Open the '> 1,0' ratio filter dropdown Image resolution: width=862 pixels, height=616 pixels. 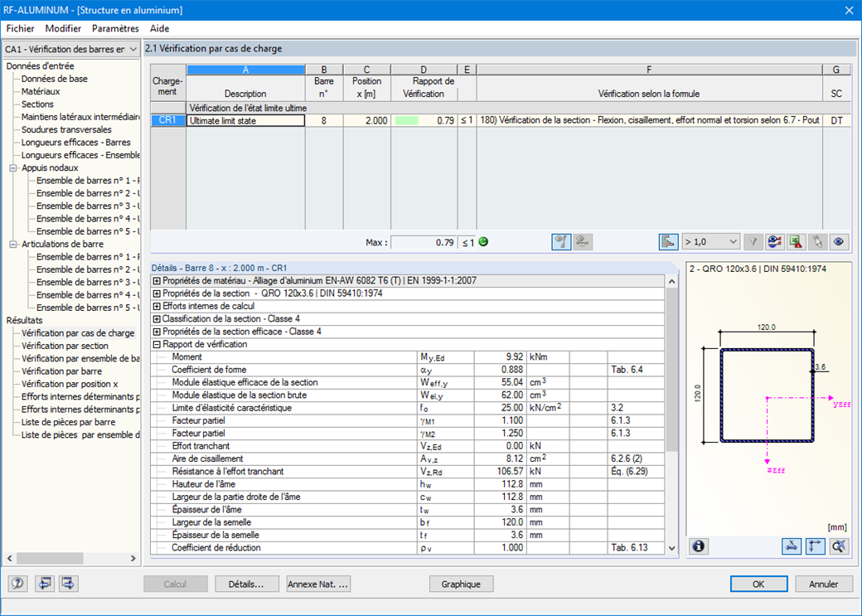pyautogui.click(x=709, y=242)
